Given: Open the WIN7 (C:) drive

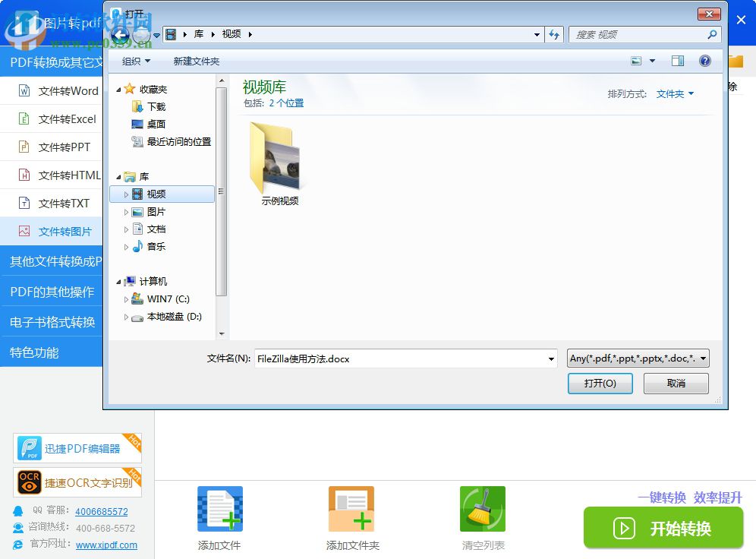Looking at the screenshot, I should 169,299.
